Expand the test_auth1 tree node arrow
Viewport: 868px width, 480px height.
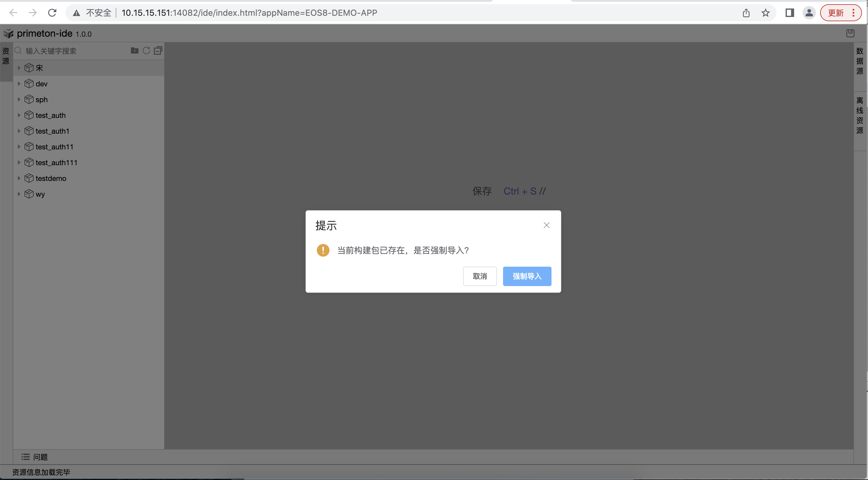click(x=19, y=131)
